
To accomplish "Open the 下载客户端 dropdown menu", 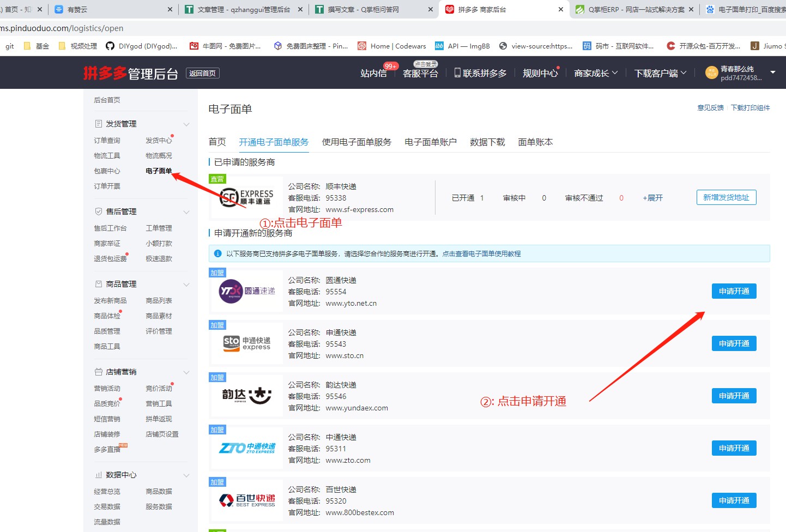I will point(660,73).
